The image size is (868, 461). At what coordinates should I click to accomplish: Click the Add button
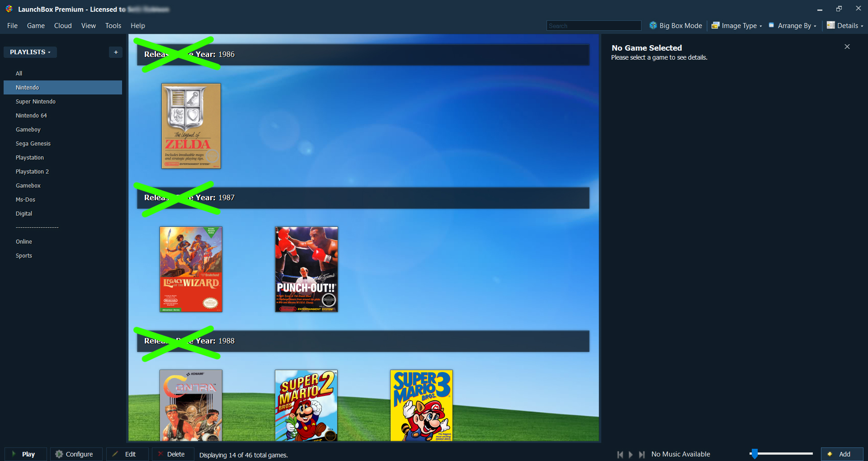click(842, 454)
